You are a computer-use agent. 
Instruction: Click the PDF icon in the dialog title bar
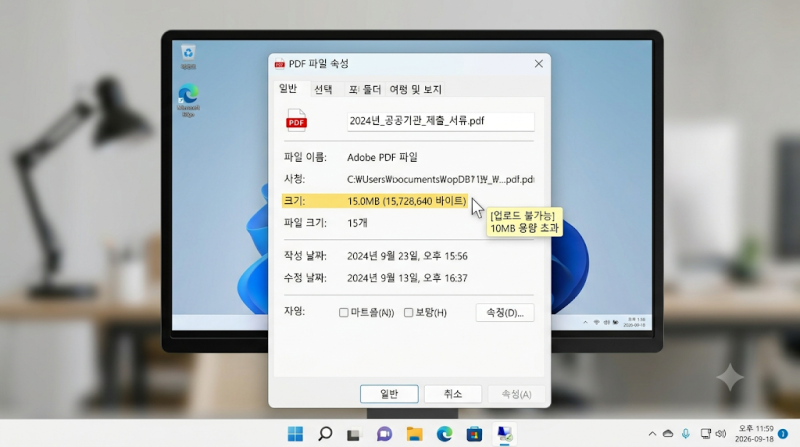click(x=280, y=64)
